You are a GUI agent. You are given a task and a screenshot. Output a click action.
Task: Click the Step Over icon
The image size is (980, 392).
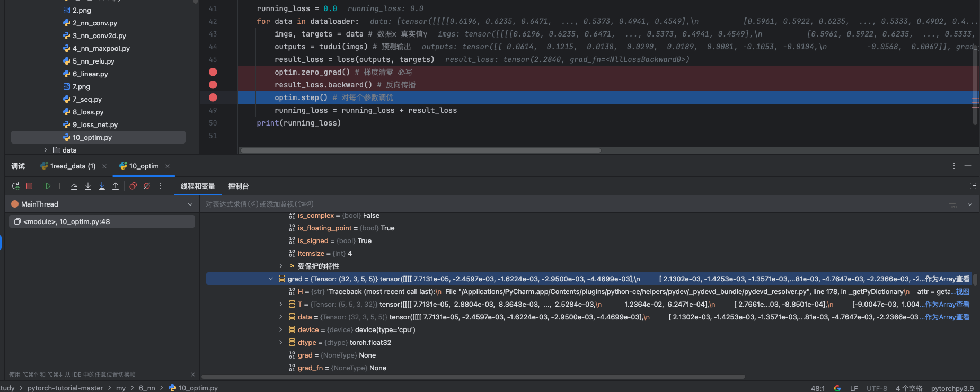point(74,186)
